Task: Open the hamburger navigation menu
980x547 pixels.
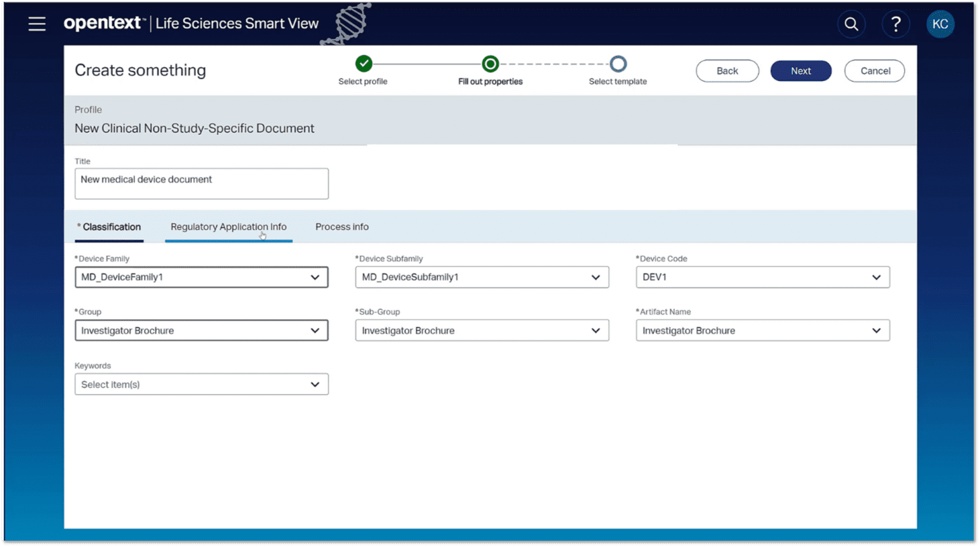Action: point(36,24)
